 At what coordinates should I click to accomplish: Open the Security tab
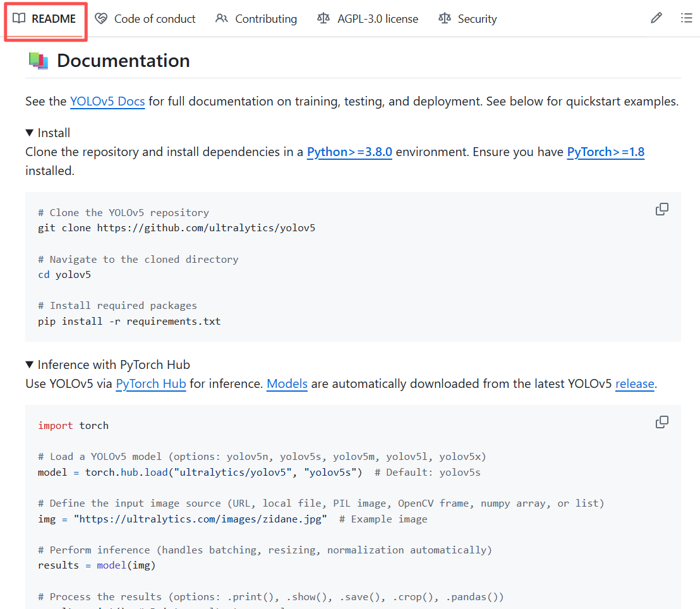(x=468, y=19)
